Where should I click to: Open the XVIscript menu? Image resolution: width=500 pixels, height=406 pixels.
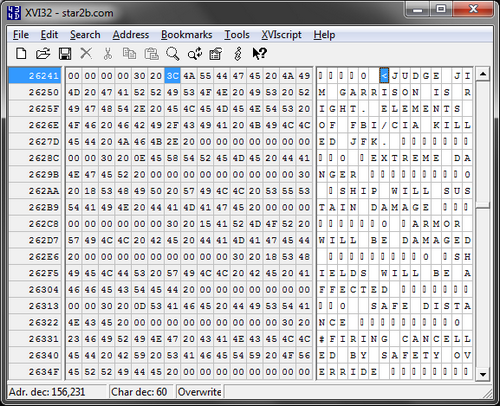coord(281,35)
